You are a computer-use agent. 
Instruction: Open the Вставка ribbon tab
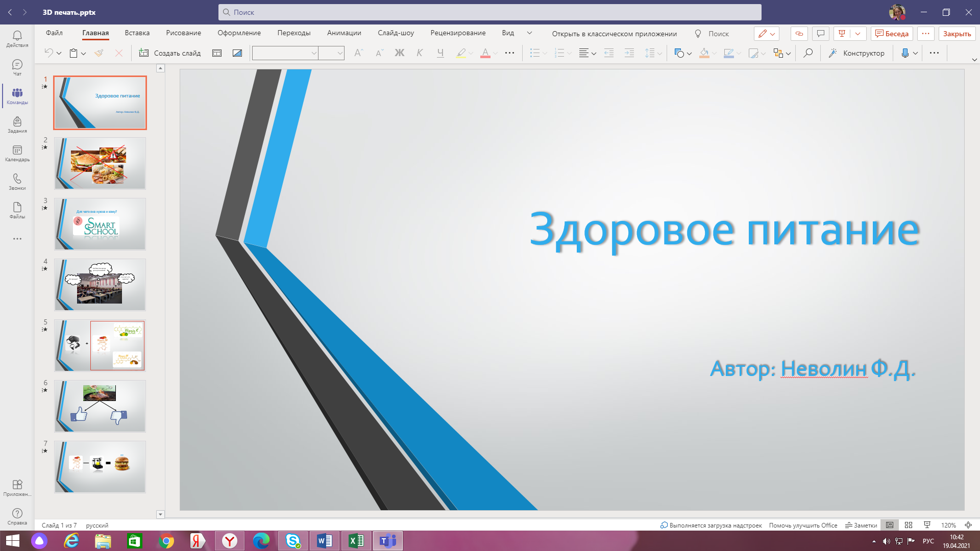pyautogui.click(x=137, y=33)
